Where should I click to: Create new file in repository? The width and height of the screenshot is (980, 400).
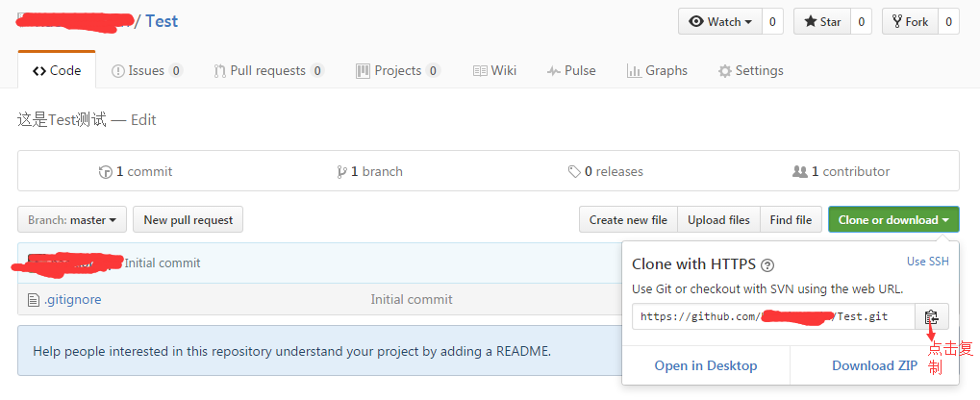pyautogui.click(x=628, y=220)
